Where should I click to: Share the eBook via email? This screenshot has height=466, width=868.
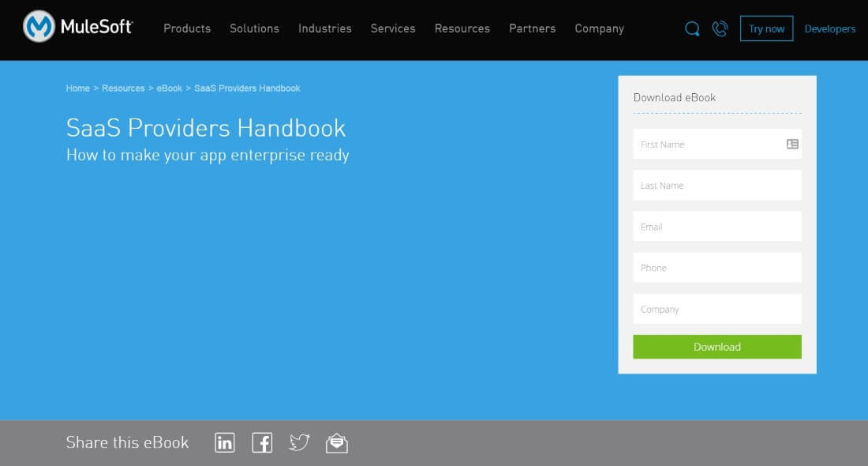click(337, 442)
